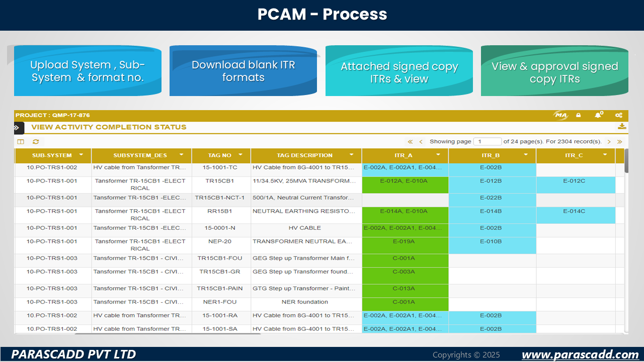Viewport: 644px width, 362px height.
Task: Click 'VIEW ACTIVITY COMPLETION STATUS' heading
Action: (x=109, y=127)
